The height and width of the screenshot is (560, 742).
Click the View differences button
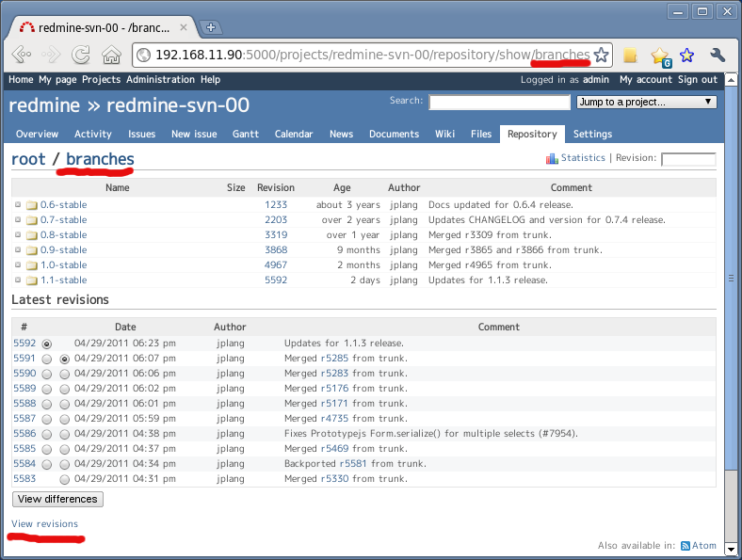pyautogui.click(x=57, y=499)
